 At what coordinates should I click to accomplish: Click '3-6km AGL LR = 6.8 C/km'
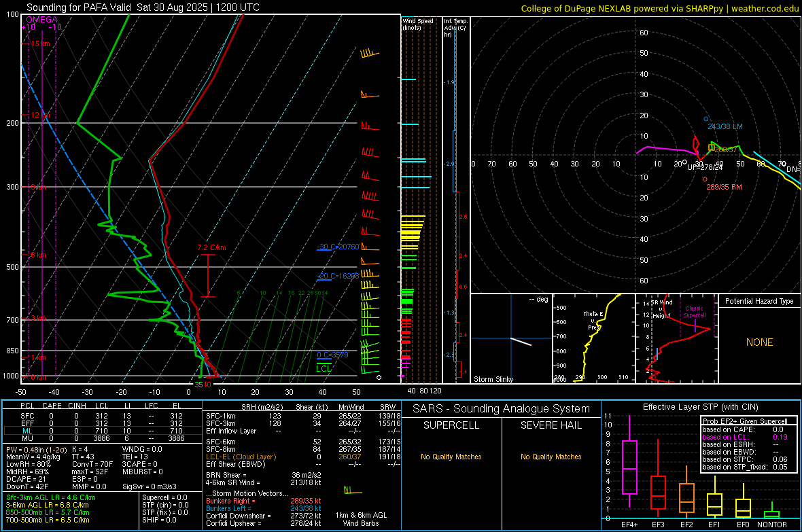pyautogui.click(x=47, y=505)
